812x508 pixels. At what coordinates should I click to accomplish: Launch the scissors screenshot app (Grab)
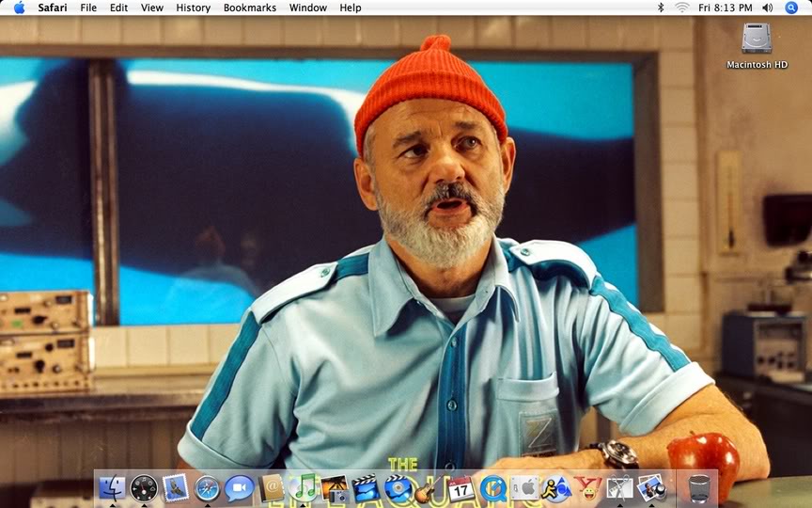pyautogui.click(x=620, y=488)
